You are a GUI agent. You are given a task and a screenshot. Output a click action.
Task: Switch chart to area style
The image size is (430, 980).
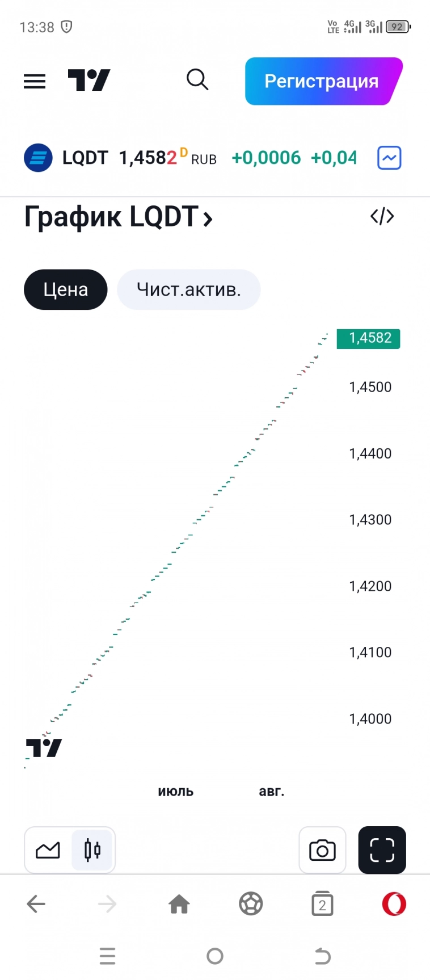pyautogui.click(x=48, y=850)
